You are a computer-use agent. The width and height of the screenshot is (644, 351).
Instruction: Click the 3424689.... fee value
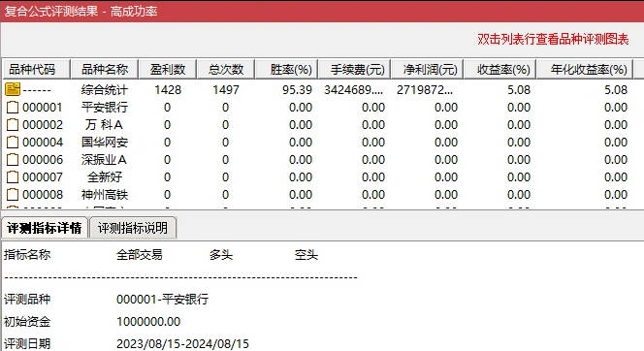pyautogui.click(x=354, y=89)
